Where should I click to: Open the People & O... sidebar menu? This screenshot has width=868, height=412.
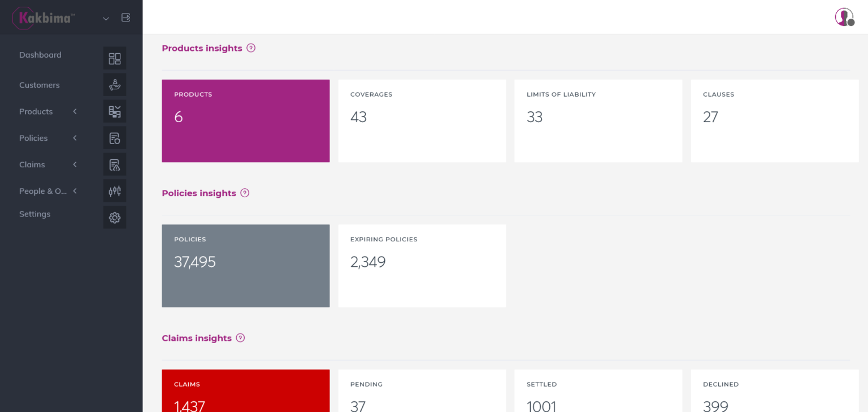point(43,191)
